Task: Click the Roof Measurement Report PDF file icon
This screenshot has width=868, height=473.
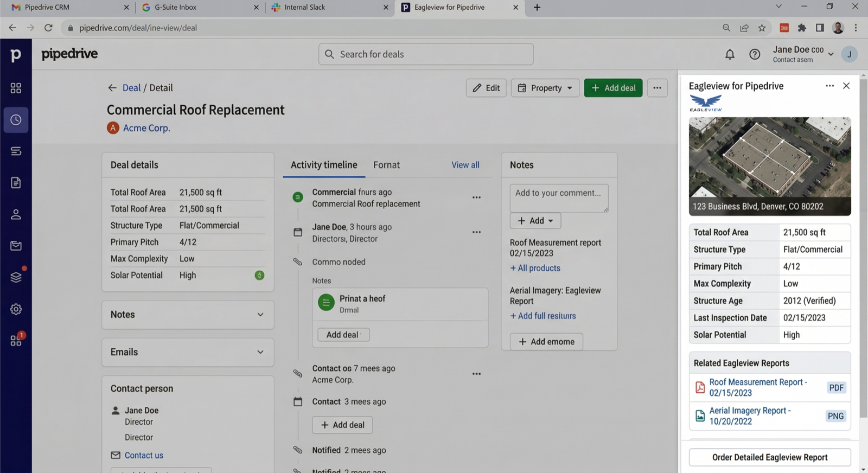Action: point(700,387)
